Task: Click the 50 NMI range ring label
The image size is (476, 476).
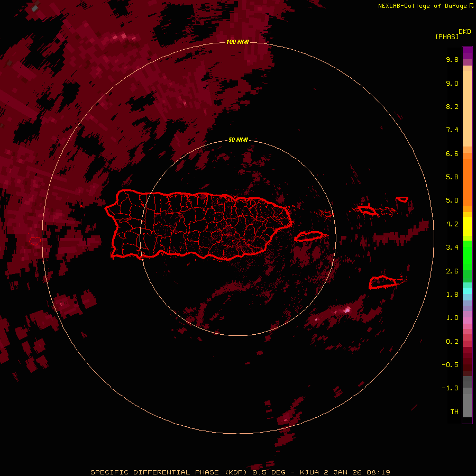Action: pyautogui.click(x=238, y=140)
